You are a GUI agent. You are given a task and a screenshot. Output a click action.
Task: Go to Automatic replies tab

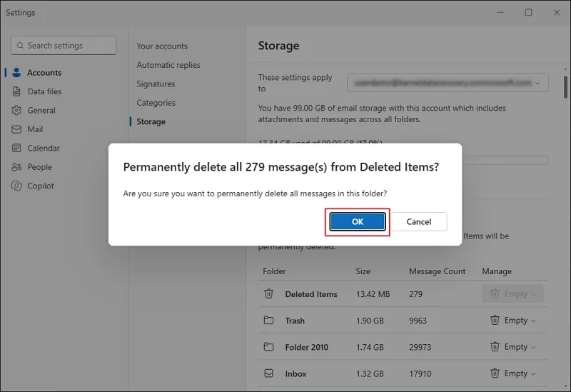point(168,65)
